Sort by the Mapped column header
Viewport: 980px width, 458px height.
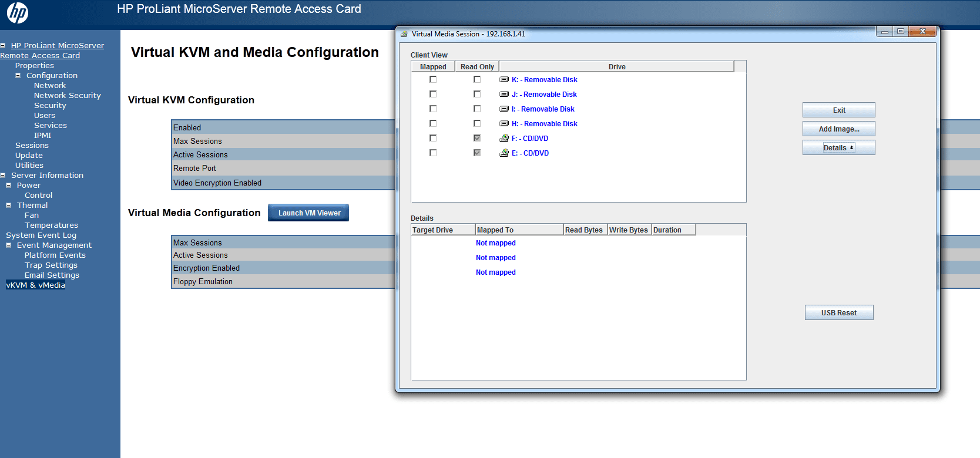coord(433,66)
